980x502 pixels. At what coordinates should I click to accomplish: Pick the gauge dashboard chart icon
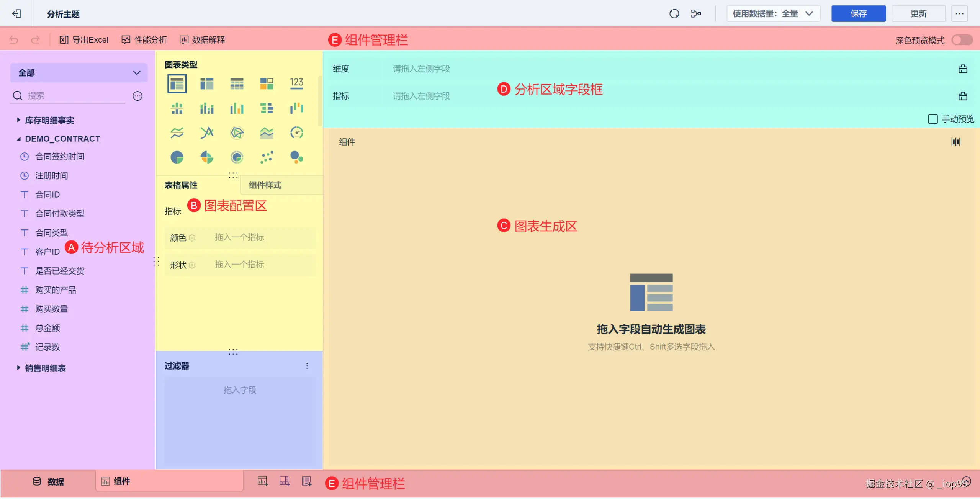point(296,132)
